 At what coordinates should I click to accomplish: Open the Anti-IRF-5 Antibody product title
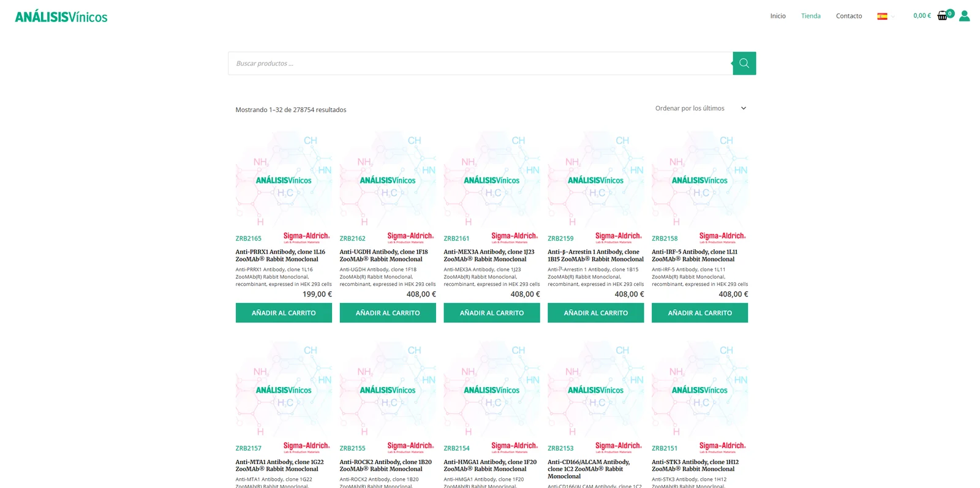tap(695, 255)
